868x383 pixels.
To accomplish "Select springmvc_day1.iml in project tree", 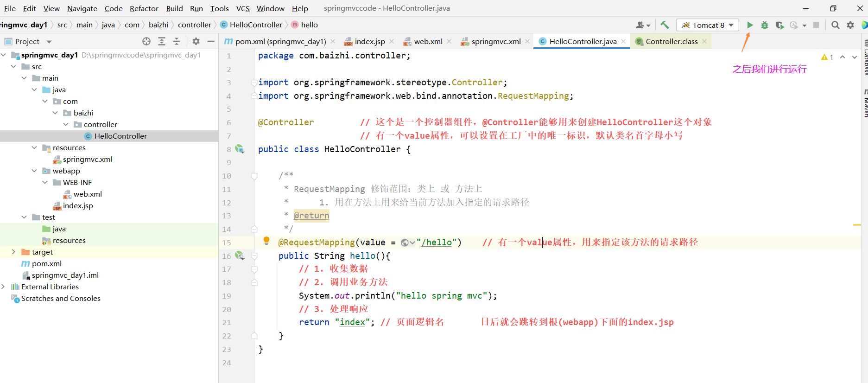I will (65, 275).
